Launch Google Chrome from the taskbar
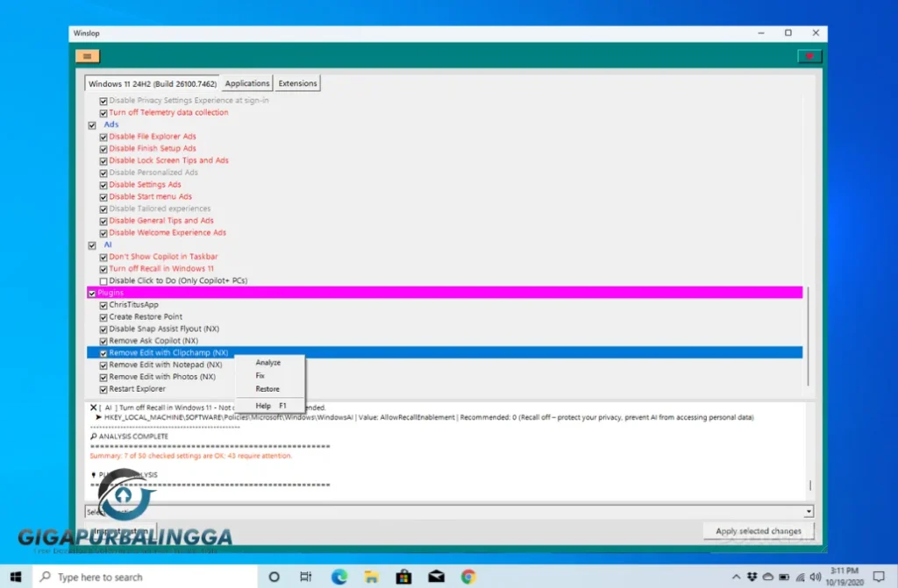Viewport: 898px width, 588px height. coord(468,577)
